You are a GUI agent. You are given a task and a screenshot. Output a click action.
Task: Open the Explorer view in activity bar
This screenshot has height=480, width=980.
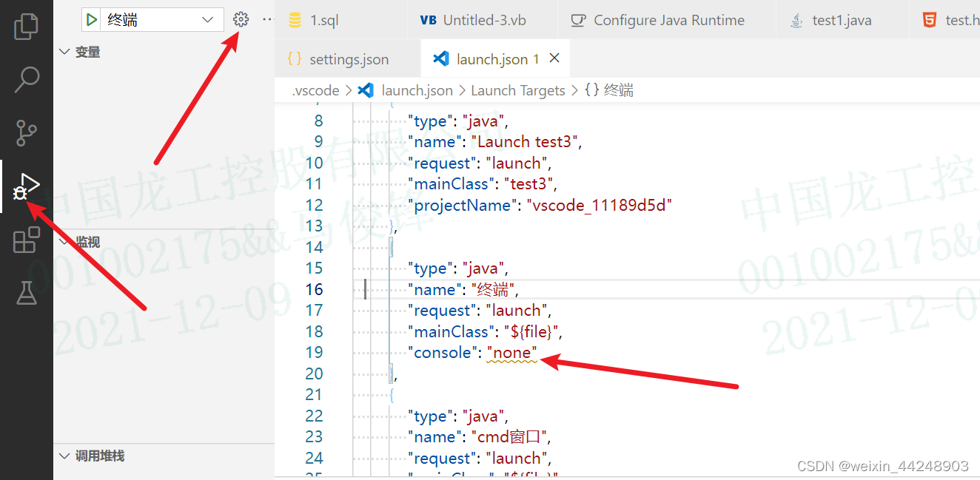click(27, 25)
